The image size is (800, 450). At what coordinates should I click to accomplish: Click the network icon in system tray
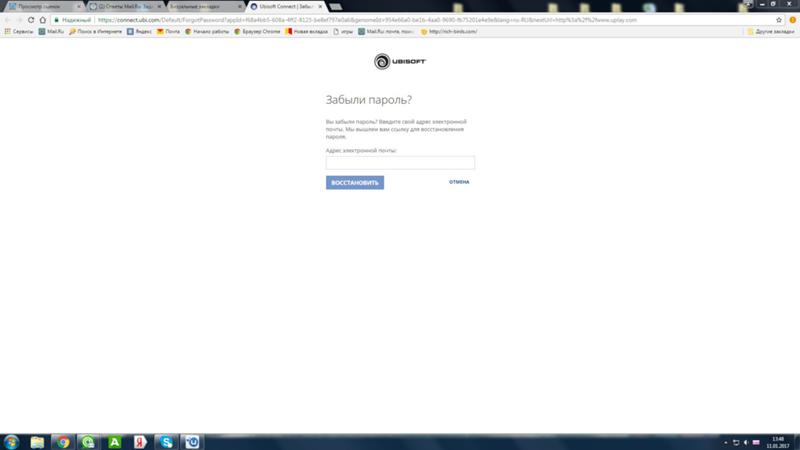(736, 442)
